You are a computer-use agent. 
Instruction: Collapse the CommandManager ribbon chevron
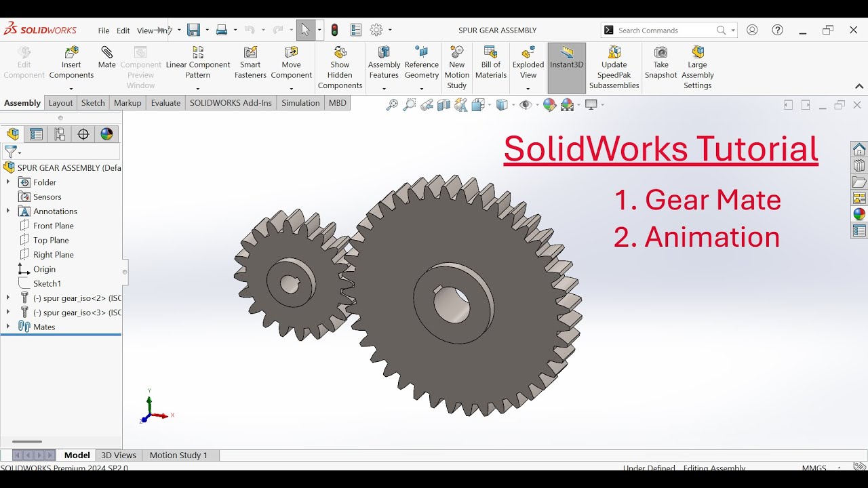(859, 87)
